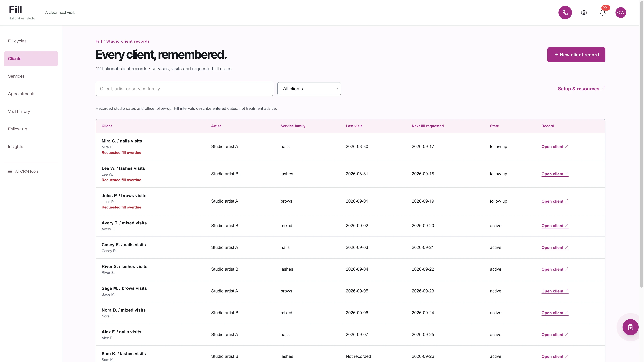Image resolution: width=644 pixels, height=362 pixels.
Task: Open client record for Avery T.
Action: pyautogui.click(x=555, y=226)
